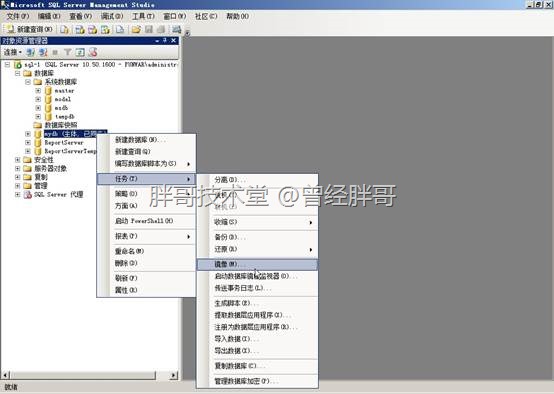Image resolution: width=554 pixels, height=394 pixels.
Task: Select the mydb database cylinder icon
Action: click(x=38, y=134)
